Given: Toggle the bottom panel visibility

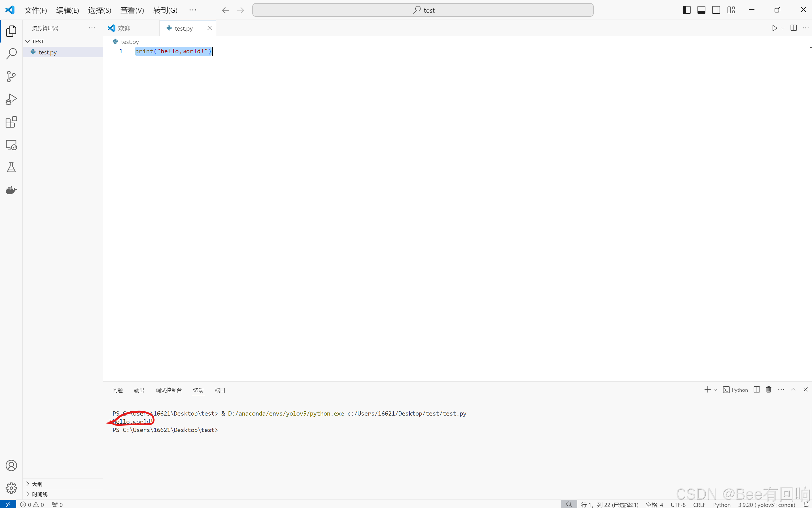Looking at the screenshot, I should coord(701,10).
